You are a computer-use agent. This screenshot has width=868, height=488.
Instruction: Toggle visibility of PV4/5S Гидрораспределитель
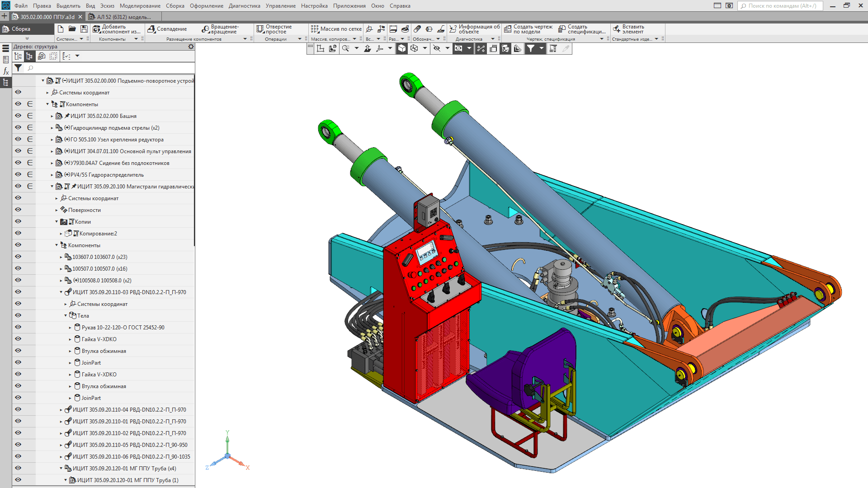point(18,174)
